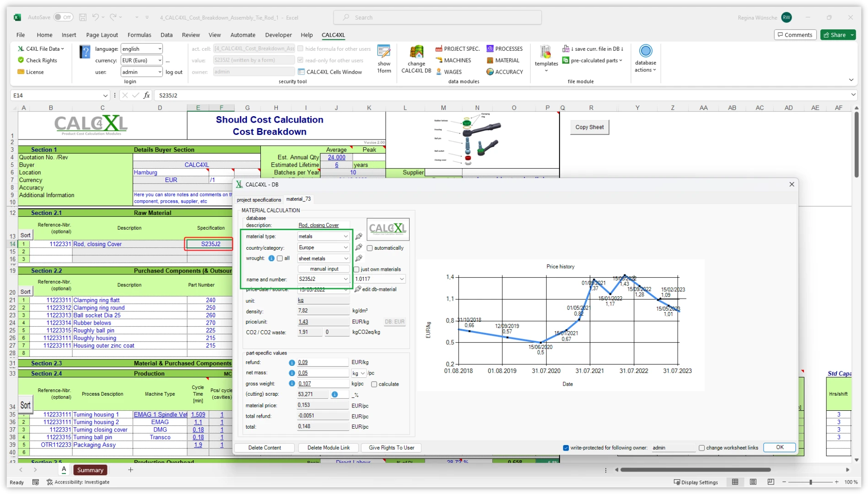Click Give Rights To User button

[391, 448]
